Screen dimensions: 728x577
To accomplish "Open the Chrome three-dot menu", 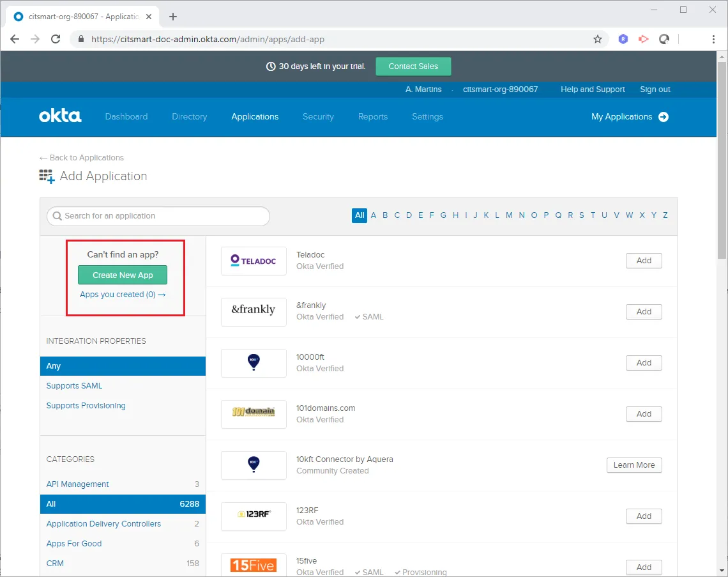I will (713, 39).
